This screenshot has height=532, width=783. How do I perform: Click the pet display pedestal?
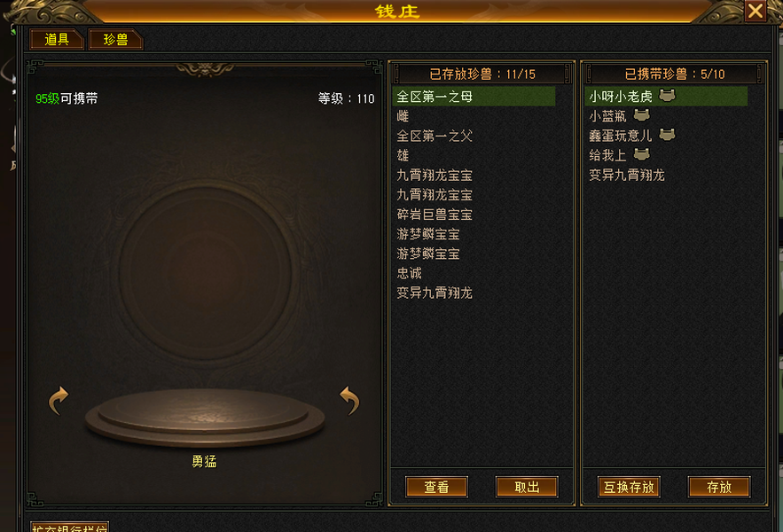coord(205,418)
